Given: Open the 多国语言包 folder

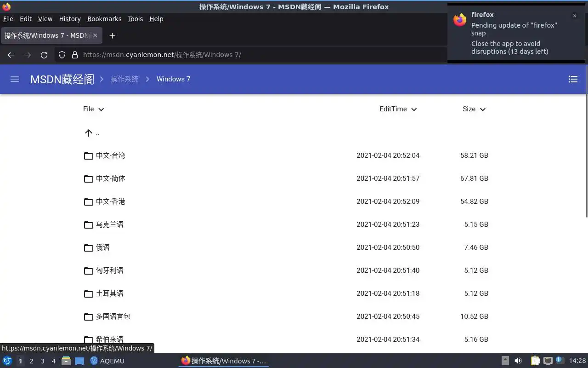Looking at the screenshot, I should pyautogui.click(x=113, y=316).
